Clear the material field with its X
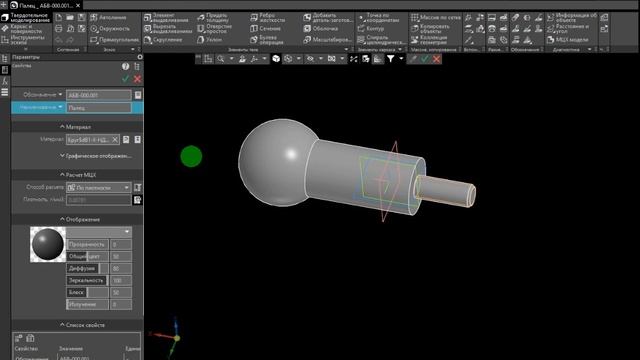 (x=115, y=140)
